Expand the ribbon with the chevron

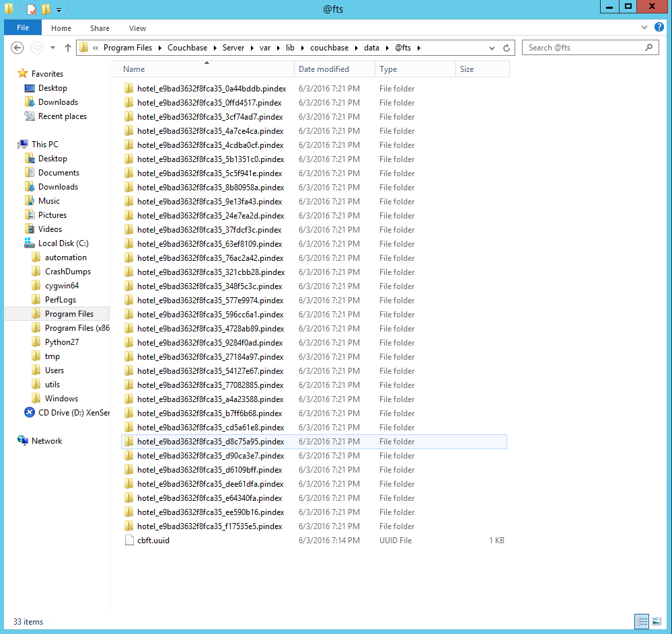(x=646, y=28)
